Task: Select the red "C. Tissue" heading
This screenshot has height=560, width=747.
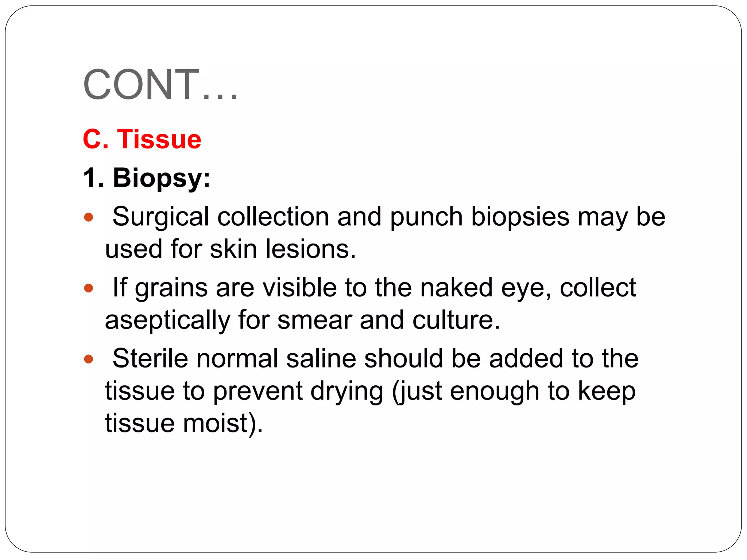Action: pyautogui.click(x=142, y=139)
